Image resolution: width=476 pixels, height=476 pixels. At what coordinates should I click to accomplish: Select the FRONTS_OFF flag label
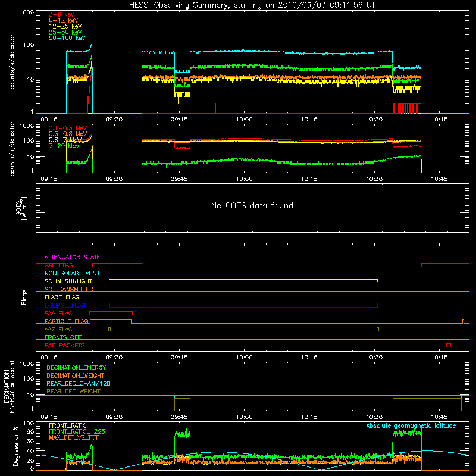63,337
